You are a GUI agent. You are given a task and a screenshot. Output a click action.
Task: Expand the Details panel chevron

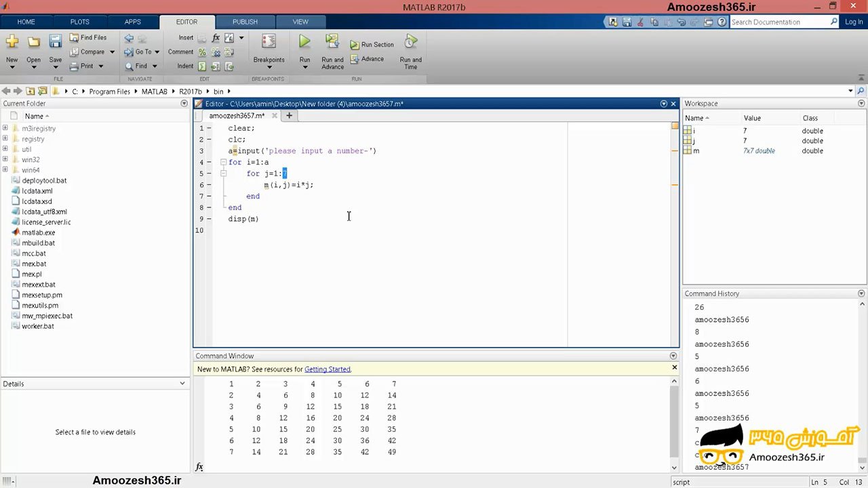[182, 384]
